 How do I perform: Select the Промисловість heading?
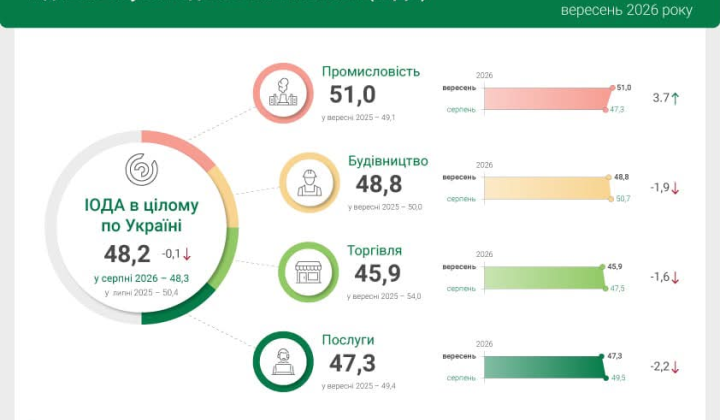click(x=371, y=72)
